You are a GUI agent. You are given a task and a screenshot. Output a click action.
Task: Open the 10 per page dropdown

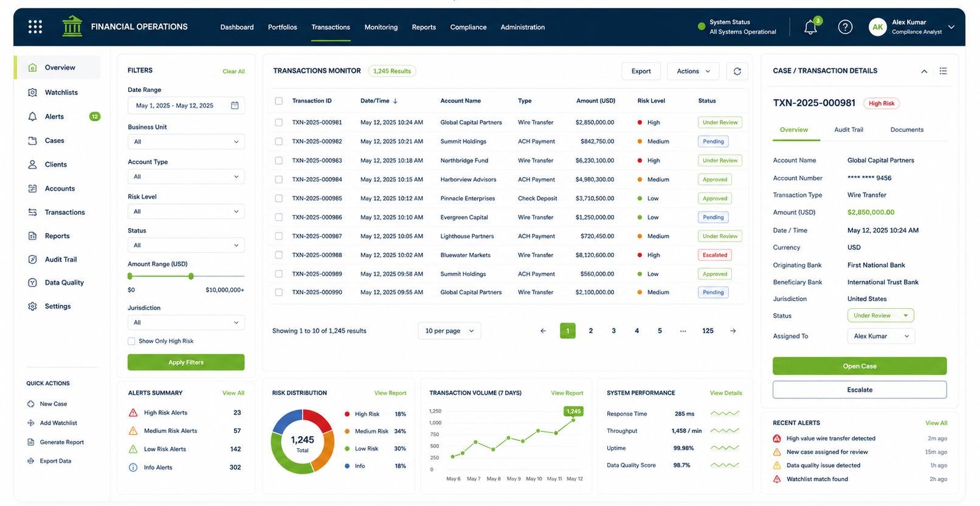coord(449,331)
